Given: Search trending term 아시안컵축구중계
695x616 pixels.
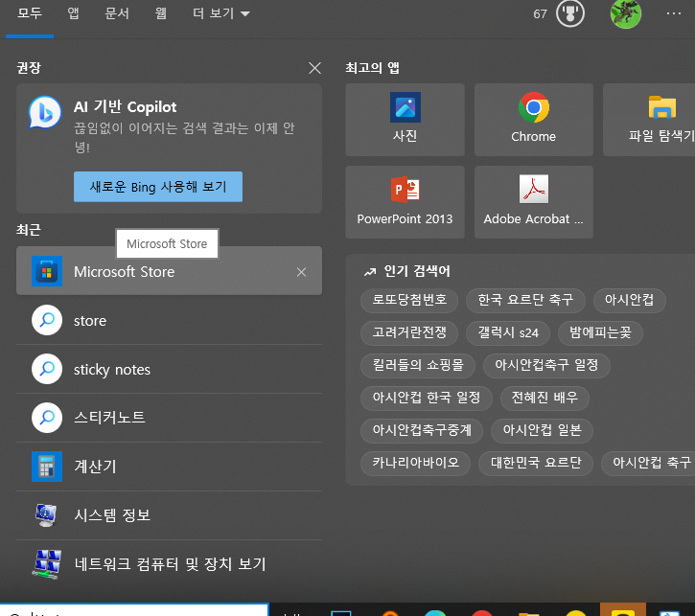Looking at the screenshot, I should click(x=422, y=430).
